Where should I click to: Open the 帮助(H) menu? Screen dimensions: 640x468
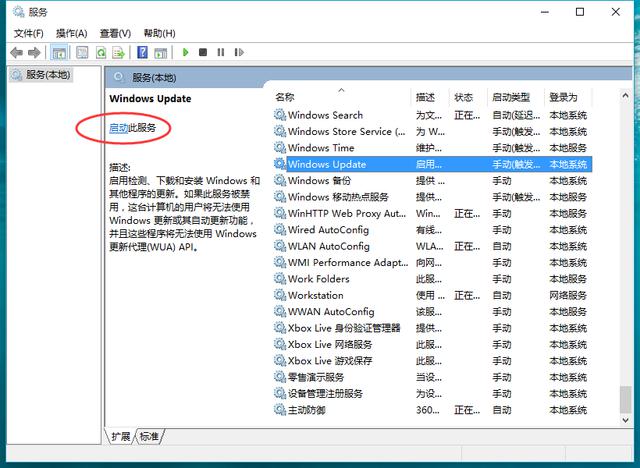[x=160, y=33]
